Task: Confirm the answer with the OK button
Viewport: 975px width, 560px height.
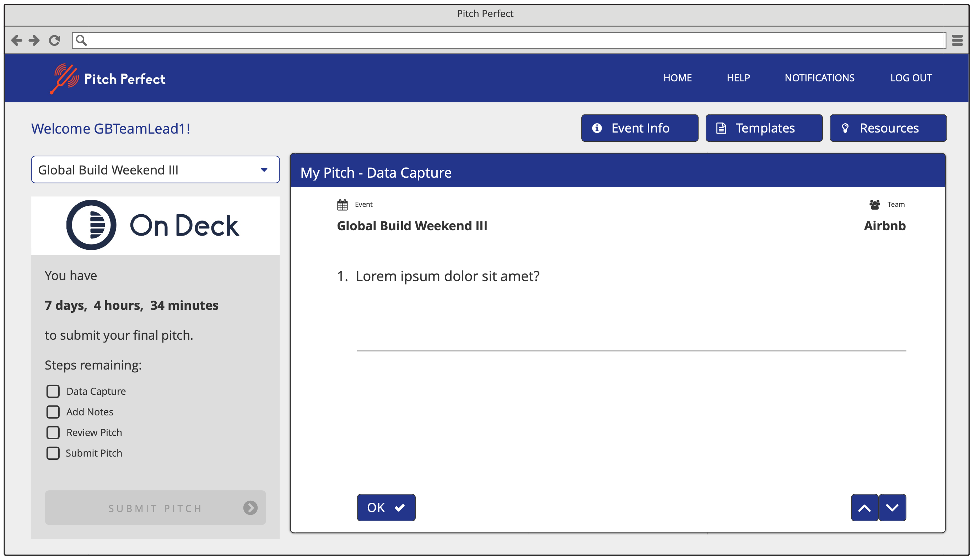Action: [x=386, y=508]
